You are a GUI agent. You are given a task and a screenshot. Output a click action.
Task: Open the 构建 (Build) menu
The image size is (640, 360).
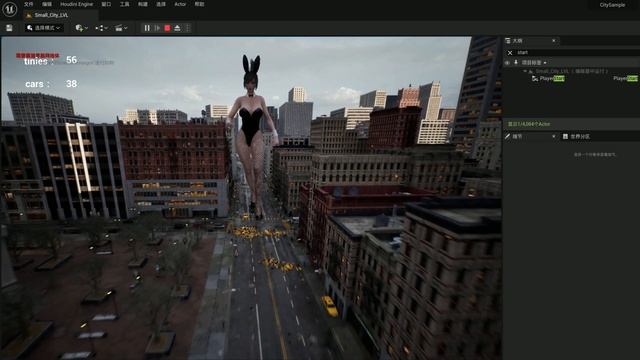142,4
